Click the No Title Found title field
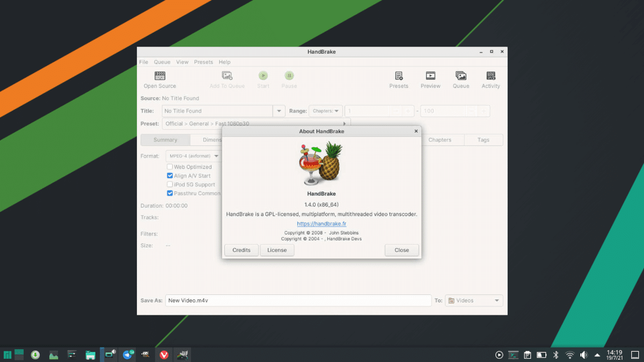Screen dimensions: 644x362 click(217, 111)
